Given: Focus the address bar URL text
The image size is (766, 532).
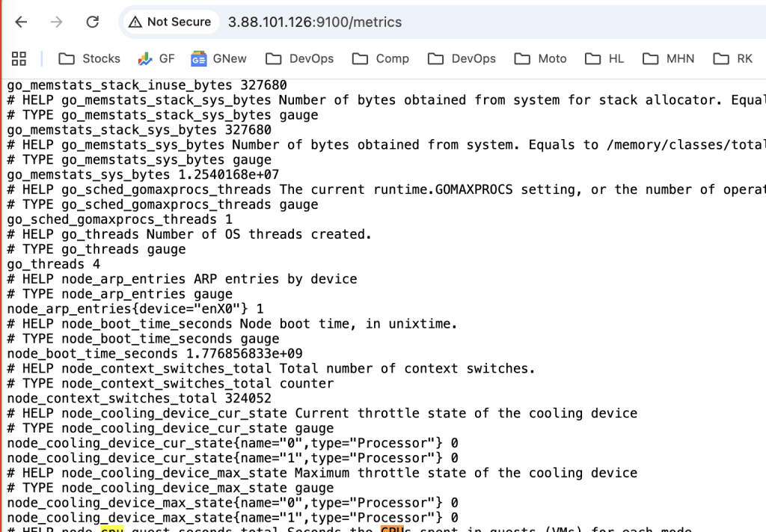Looking at the screenshot, I should click(314, 22).
